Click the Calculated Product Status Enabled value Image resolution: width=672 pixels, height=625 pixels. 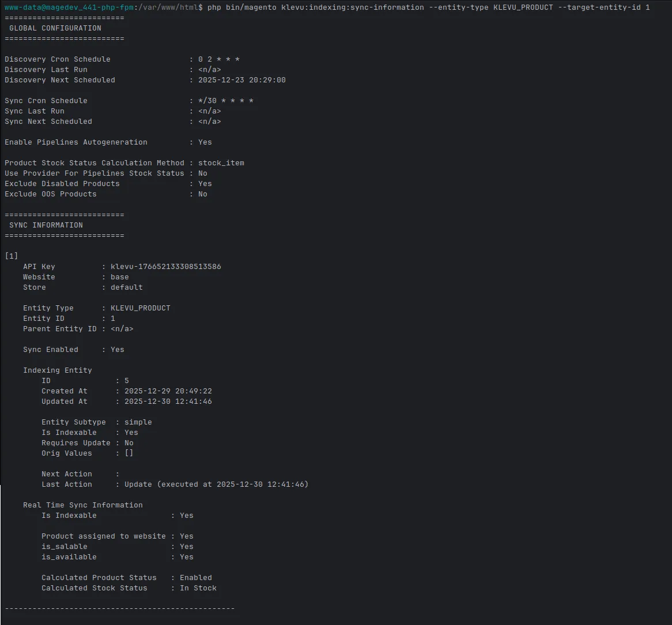click(x=196, y=577)
